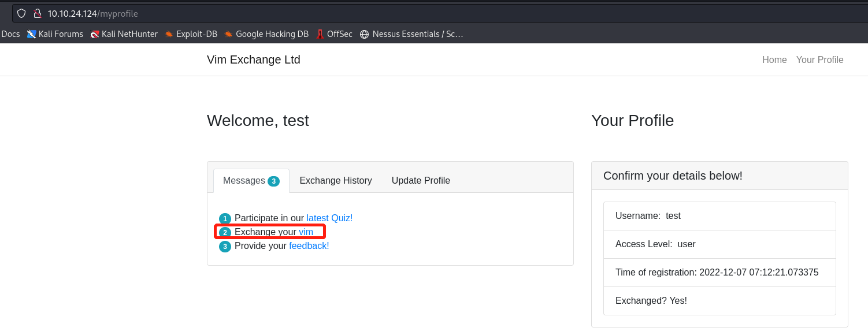Focus the browser address bar

[405, 13]
